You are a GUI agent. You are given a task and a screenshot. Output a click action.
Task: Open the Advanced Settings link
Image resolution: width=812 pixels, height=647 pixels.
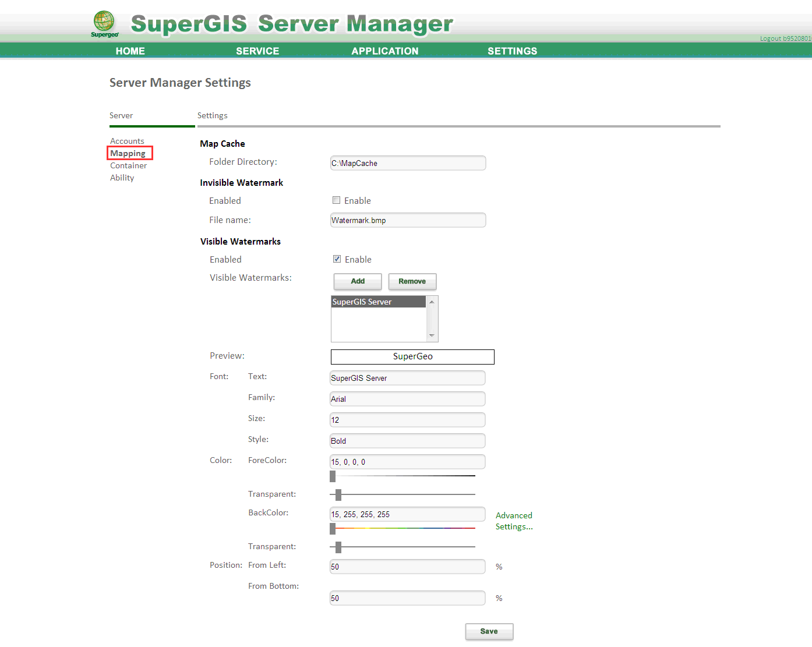[x=514, y=521]
